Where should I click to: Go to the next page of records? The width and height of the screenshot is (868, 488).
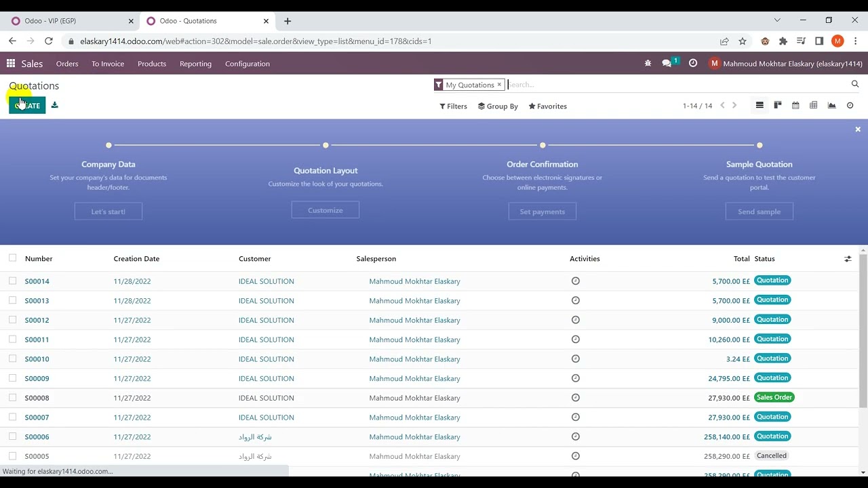[734, 106]
